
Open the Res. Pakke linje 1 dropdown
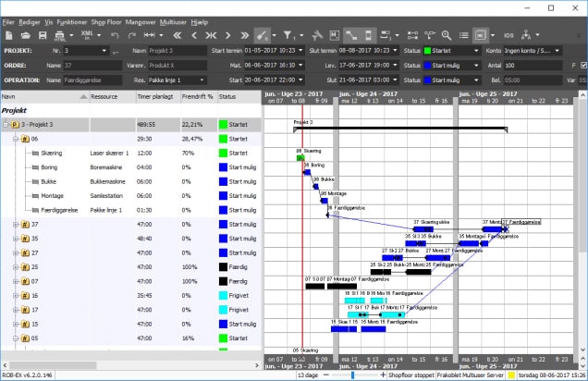point(202,80)
